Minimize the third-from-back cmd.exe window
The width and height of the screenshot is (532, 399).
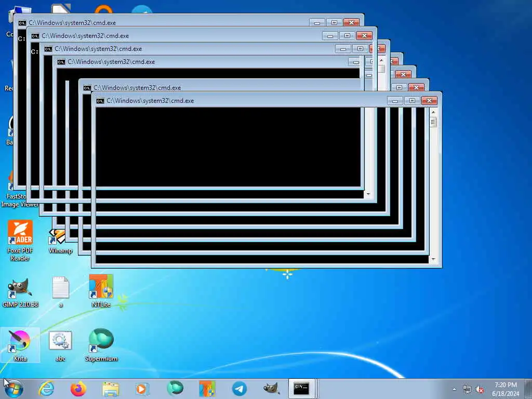pyautogui.click(x=343, y=49)
